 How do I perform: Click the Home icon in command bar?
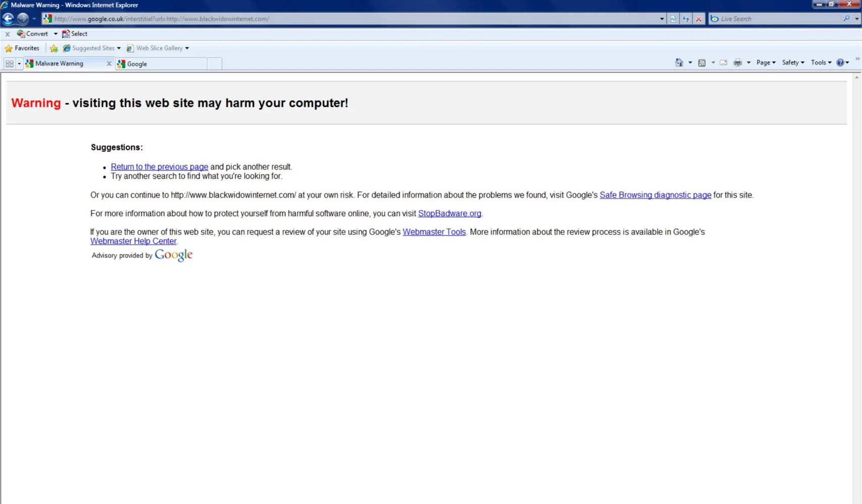click(x=679, y=62)
